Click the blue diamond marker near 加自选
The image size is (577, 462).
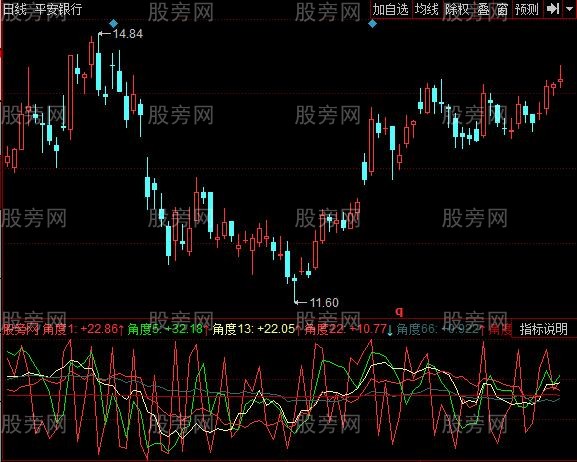[x=372, y=24]
